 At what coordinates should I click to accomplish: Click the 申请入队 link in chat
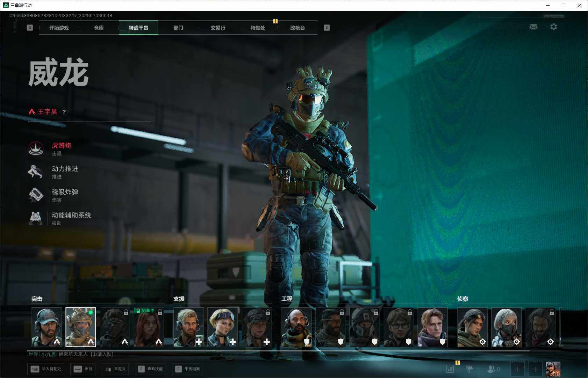tap(102, 354)
